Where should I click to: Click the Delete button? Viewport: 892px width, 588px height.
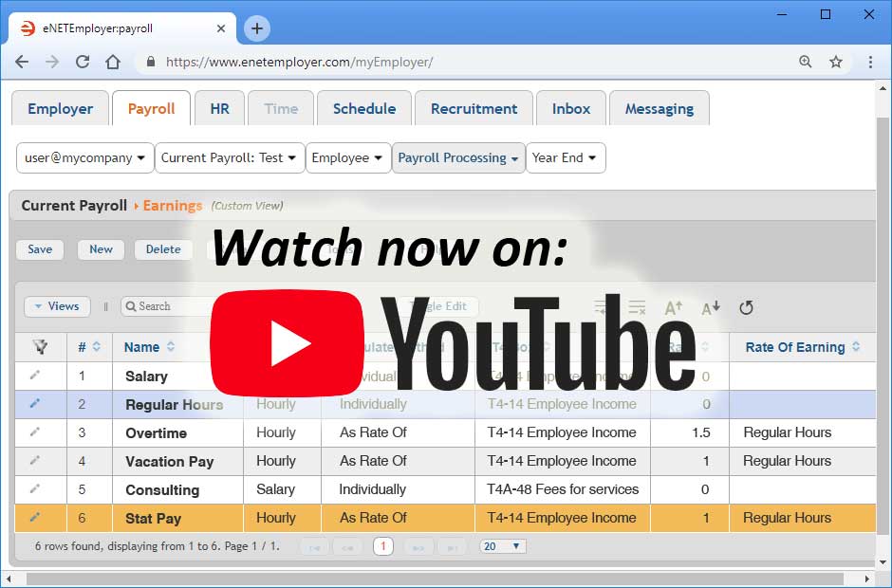[163, 249]
